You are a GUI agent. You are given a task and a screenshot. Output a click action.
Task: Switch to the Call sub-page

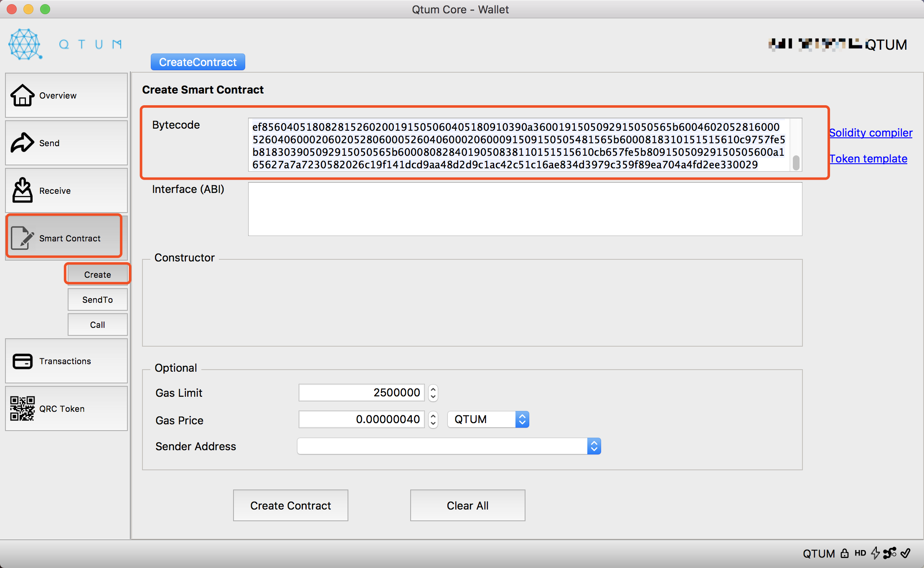[x=97, y=325]
